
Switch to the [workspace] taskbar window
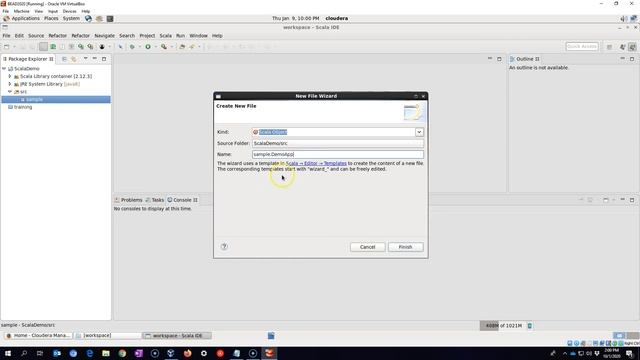pos(108,336)
